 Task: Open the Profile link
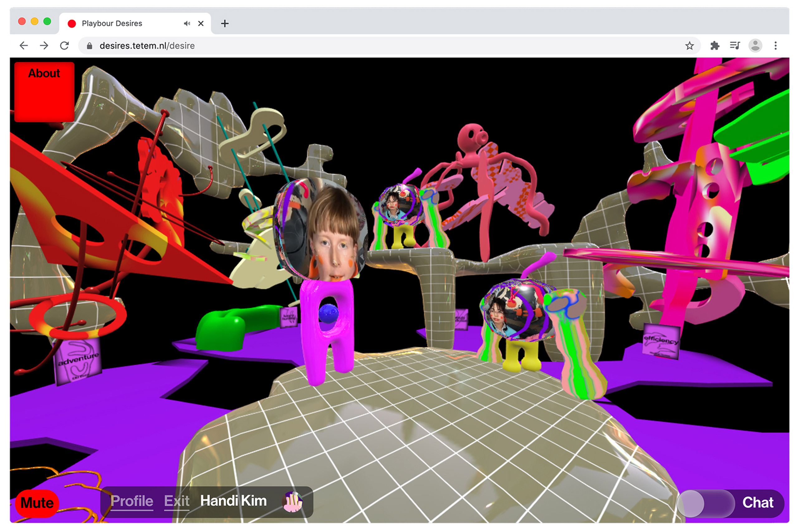coord(132,501)
